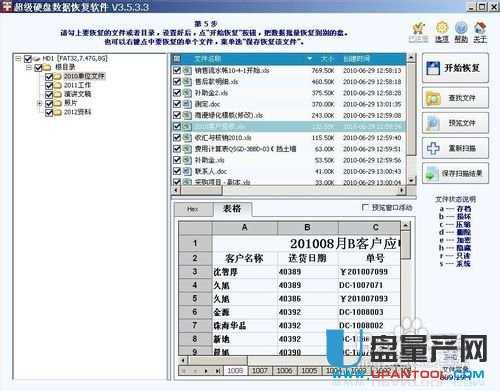Click the file list scroll-left arrow
Viewport: 500px width, 391px height.
coord(176,190)
